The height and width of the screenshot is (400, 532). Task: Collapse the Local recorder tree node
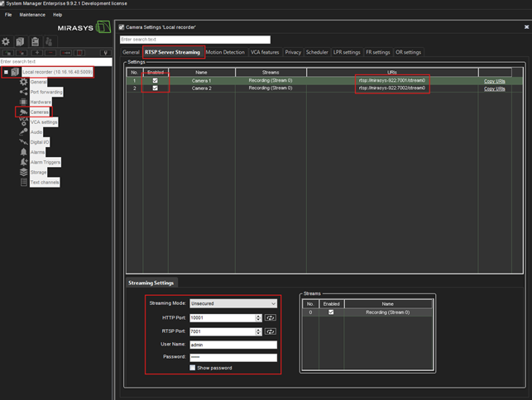pos(6,72)
